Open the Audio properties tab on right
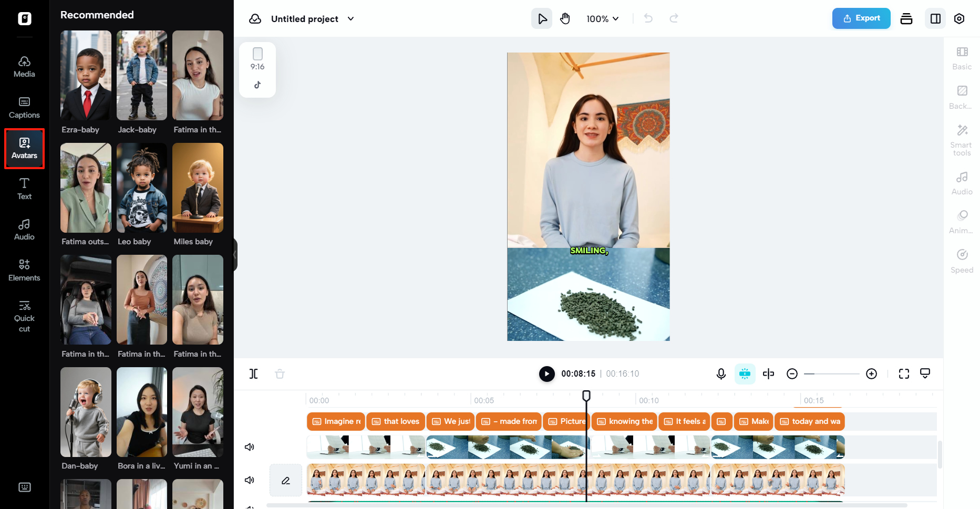 click(962, 183)
